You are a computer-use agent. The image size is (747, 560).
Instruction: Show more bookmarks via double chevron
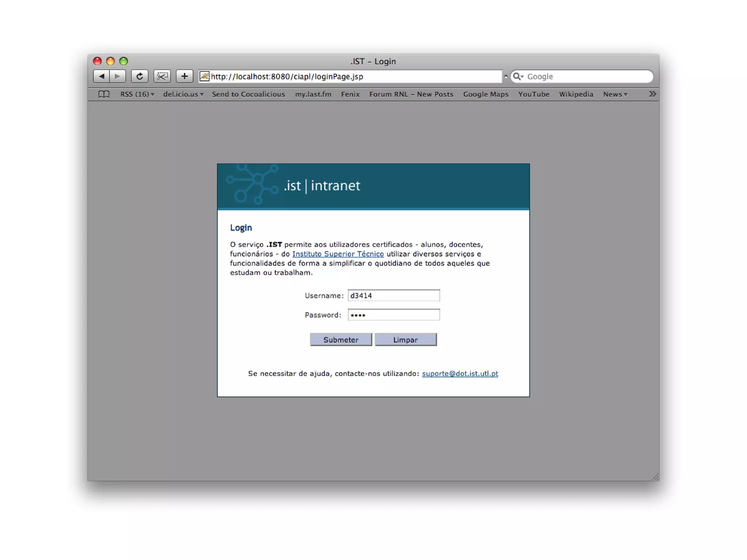click(652, 94)
